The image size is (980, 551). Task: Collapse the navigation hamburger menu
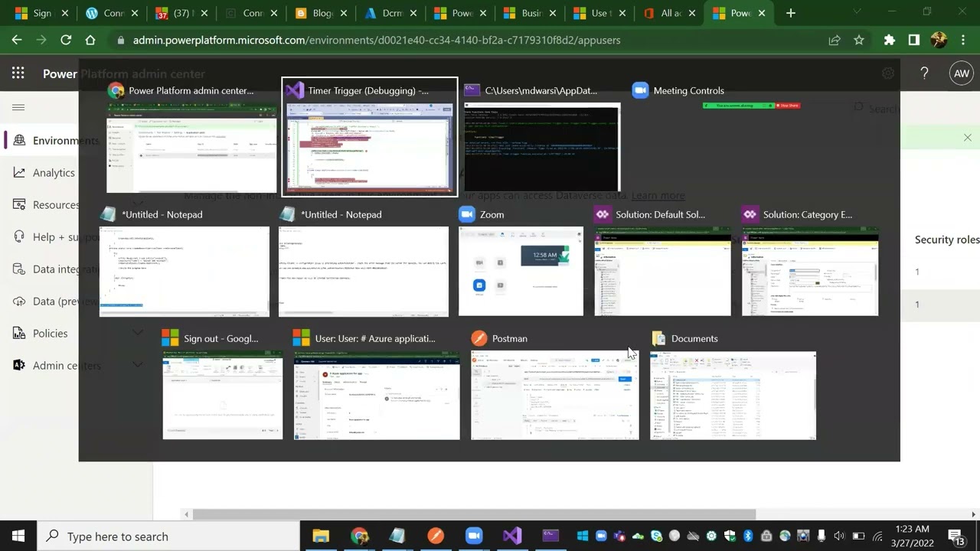[x=18, y=108]
